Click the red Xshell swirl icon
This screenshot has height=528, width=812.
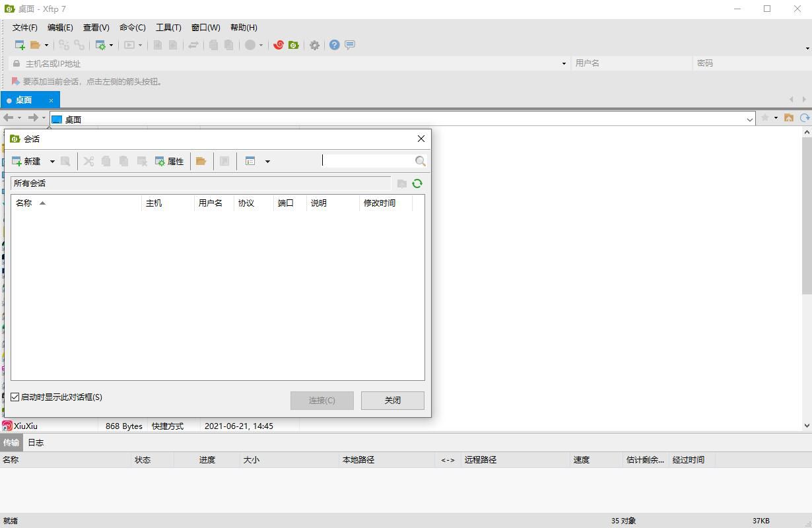point(279,45)
